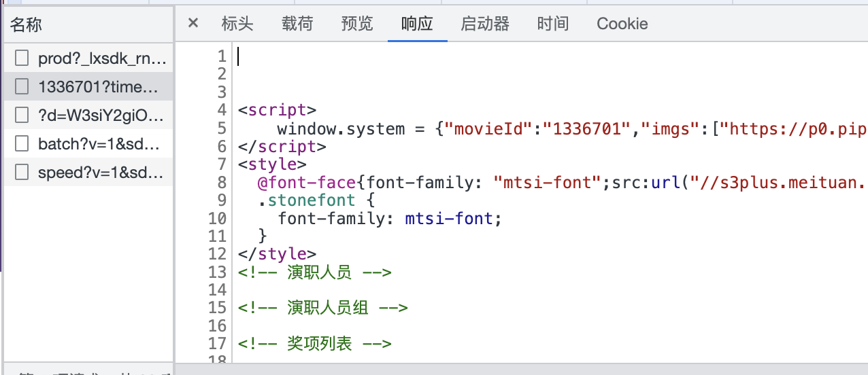Switch to the 时间 tab
Image resolution: width=868 pixels, height=375 pixels.
[x=553, y=24]
